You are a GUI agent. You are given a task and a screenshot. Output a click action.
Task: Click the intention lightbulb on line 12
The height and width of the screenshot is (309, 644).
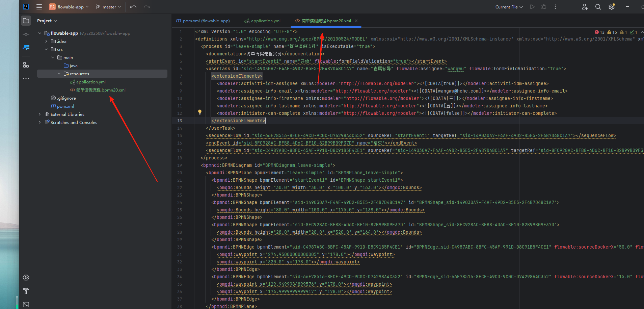200,111
